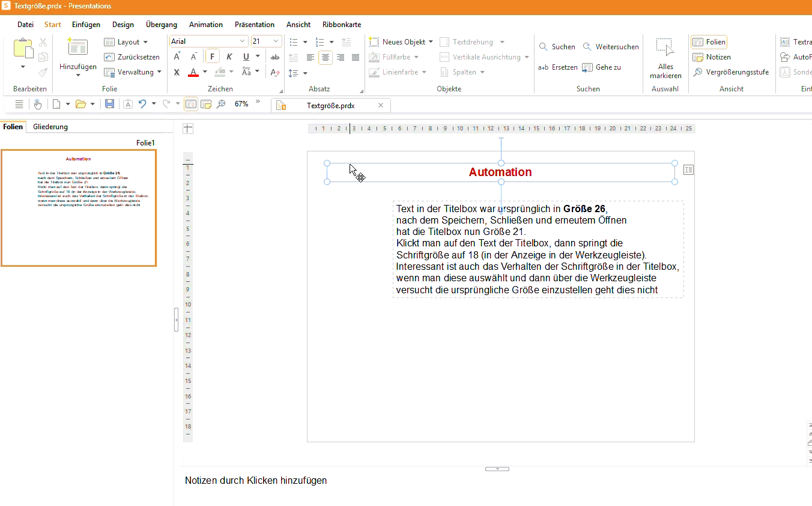Click the text box layout options icon
Screen dimensions: 812x506
tap(688, 170)
